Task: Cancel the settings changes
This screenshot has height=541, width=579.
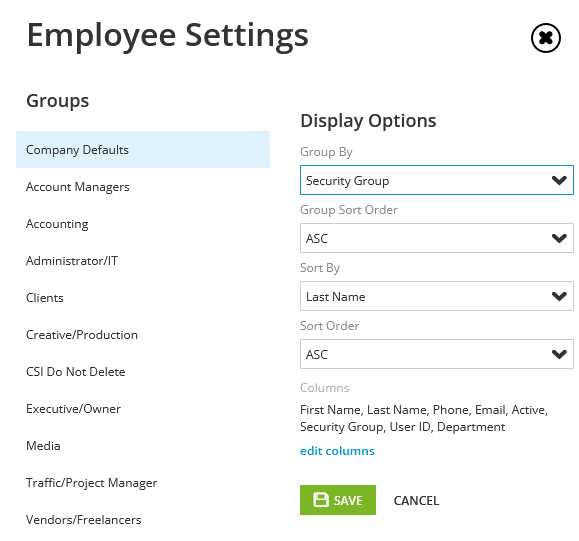Action: [x=416, y=500]
